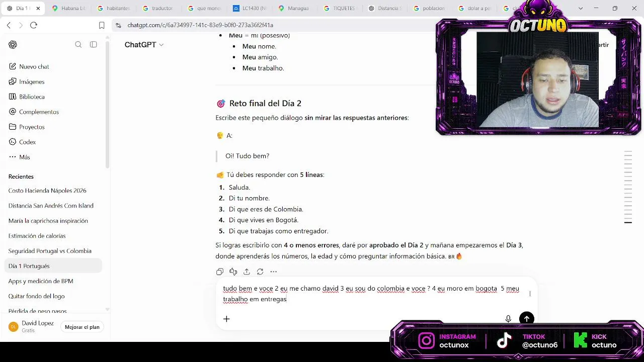The height and width of the screenshot is (362, 644).
Task: Close the Día 1 browser tab
Action: click(38, 8)
